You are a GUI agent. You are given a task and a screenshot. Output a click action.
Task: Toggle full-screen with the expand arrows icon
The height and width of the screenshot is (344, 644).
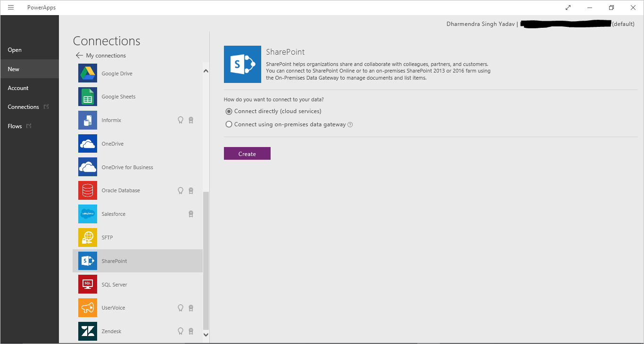tap(568, 8)
